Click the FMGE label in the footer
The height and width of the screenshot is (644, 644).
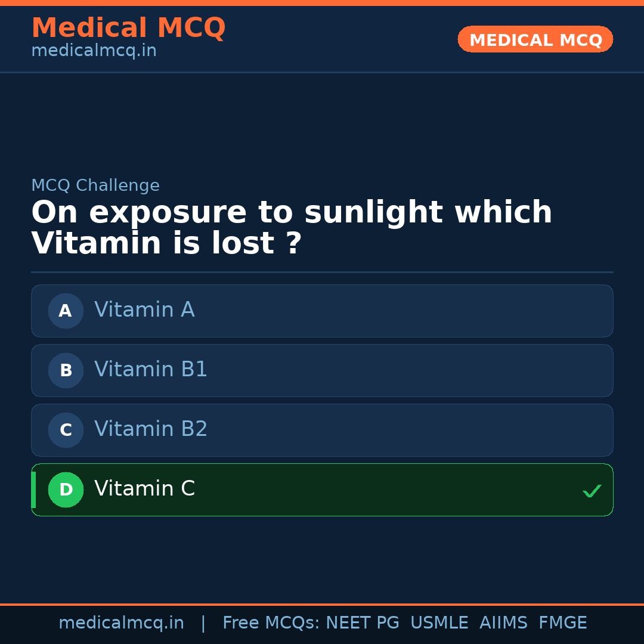[562, 623]
